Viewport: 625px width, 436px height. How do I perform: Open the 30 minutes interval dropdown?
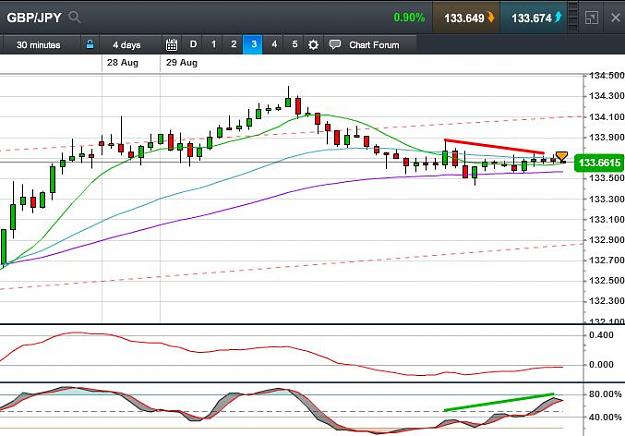pyautogui.click(x=38, y=45)
